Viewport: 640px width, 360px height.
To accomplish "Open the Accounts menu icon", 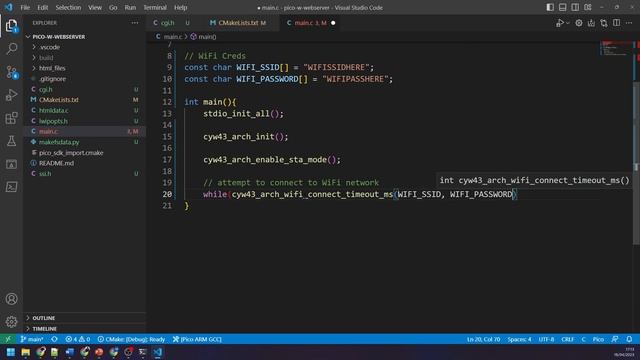I will click(x=11, y=299).
